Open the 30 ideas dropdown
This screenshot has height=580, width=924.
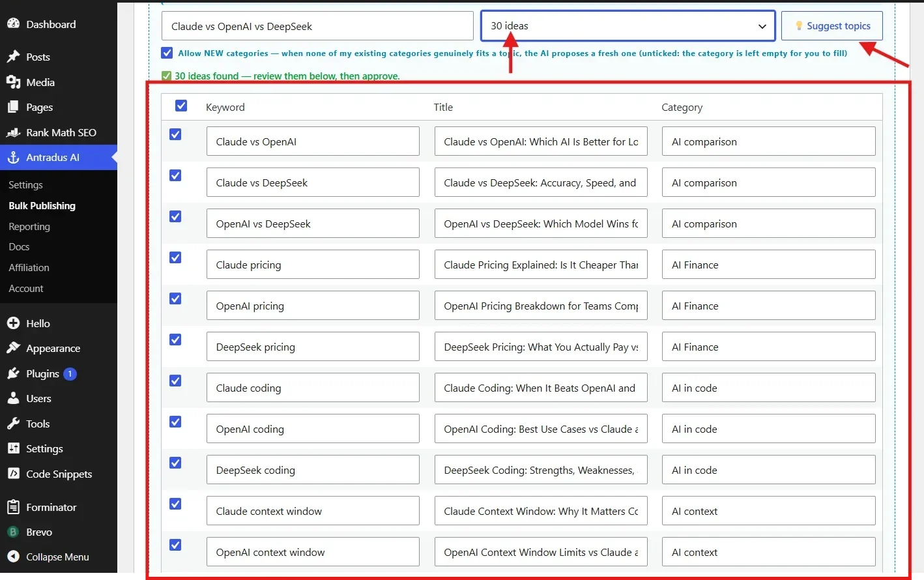point(628,26)
